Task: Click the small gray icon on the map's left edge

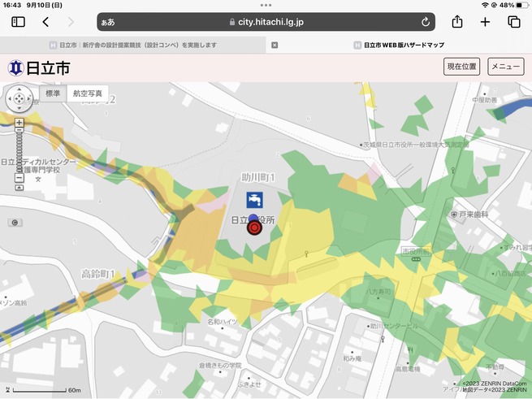Action: point(15,223)
